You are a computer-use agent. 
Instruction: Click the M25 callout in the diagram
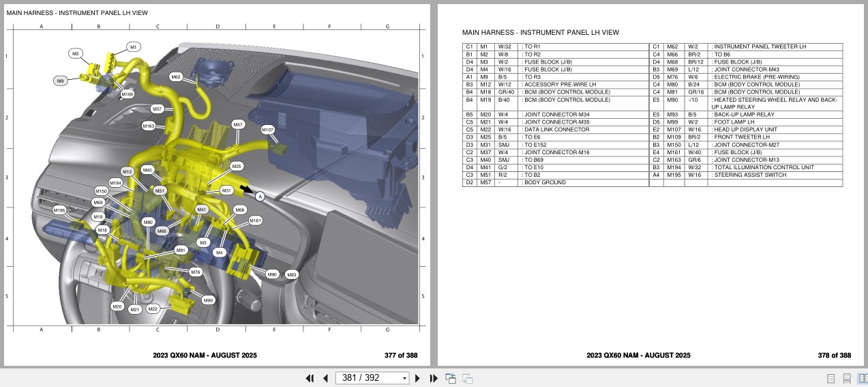237,166
